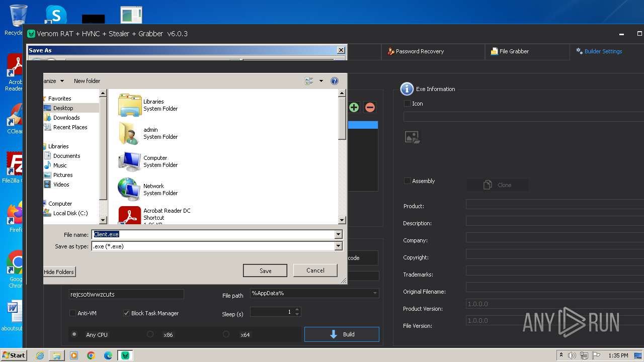
Task: Increase the Sleep seconds stepper
Action: tap(297, 310)
